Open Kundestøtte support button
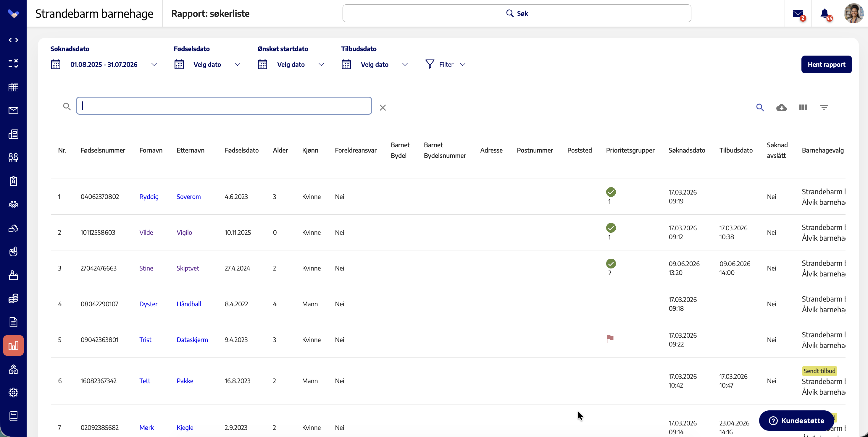Screen dimensions: 868x437 (797, 420)
